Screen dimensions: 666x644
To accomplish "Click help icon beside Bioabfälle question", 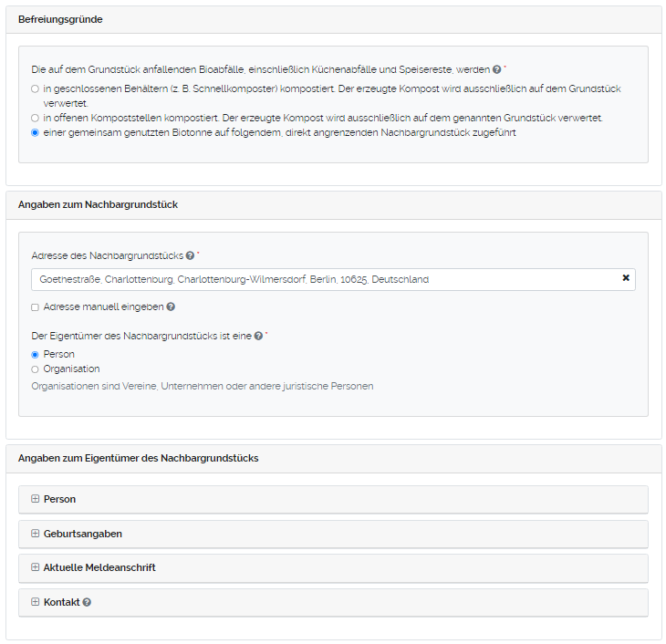I will coord(497,69).
